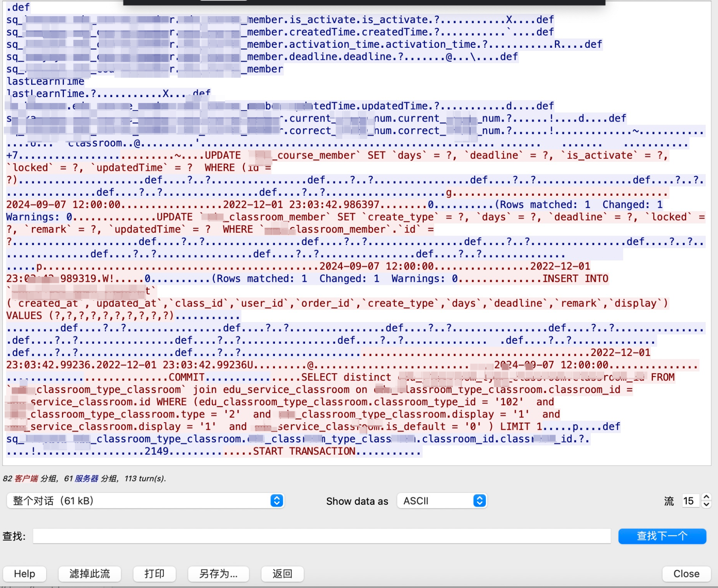Click the SELECT distinct query text

346,377
